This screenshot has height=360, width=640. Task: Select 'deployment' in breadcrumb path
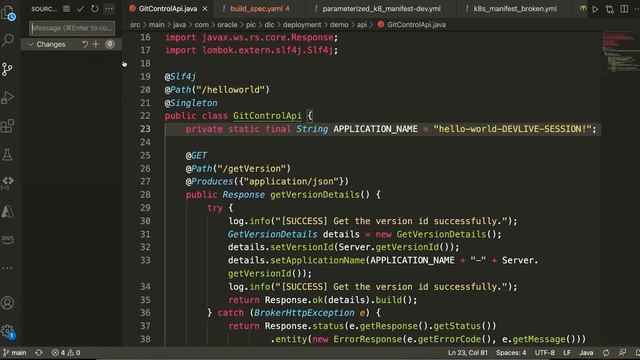tap(302, 24)
